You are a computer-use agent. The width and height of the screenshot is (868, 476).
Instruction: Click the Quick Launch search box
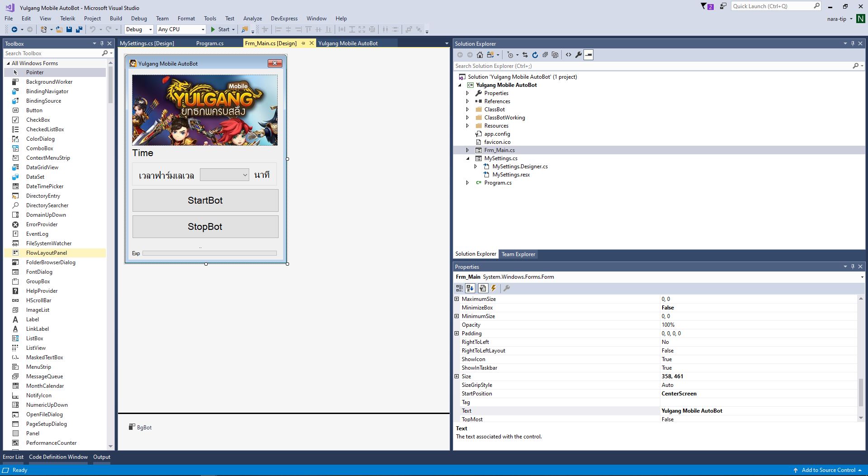(x=776, y=6)
